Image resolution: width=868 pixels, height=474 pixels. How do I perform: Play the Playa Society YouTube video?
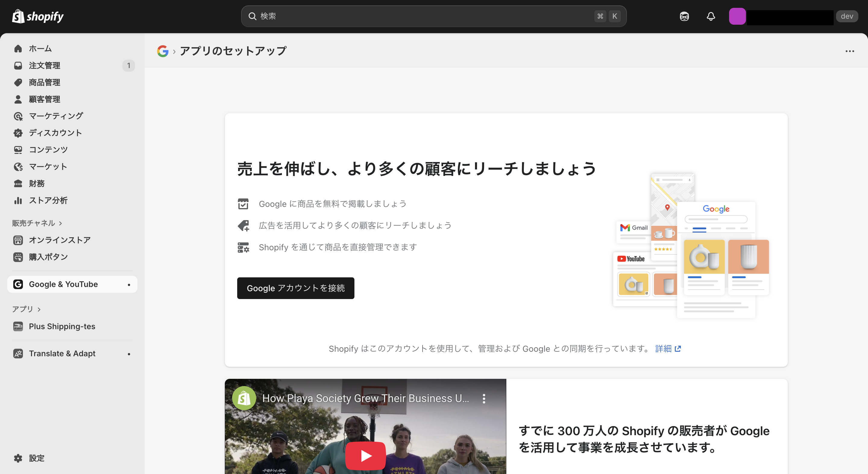pos(365,456)
